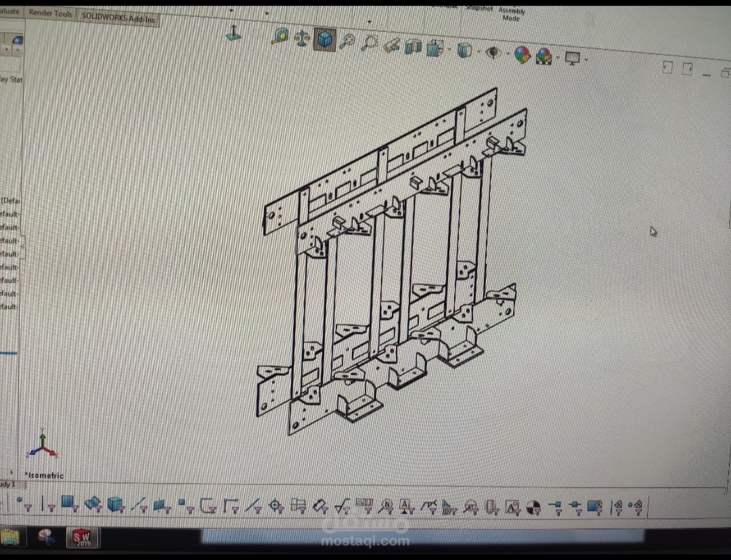Image resolution: width=731 pixels, height=560 pixels.
Task: Toggle the Filter Faces selection filter
Action: (x=70, y=504)
